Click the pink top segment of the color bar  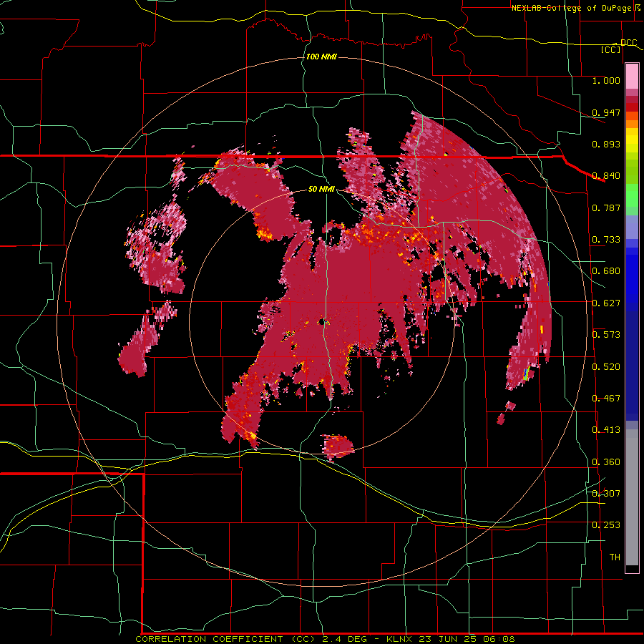click(632, 76)
